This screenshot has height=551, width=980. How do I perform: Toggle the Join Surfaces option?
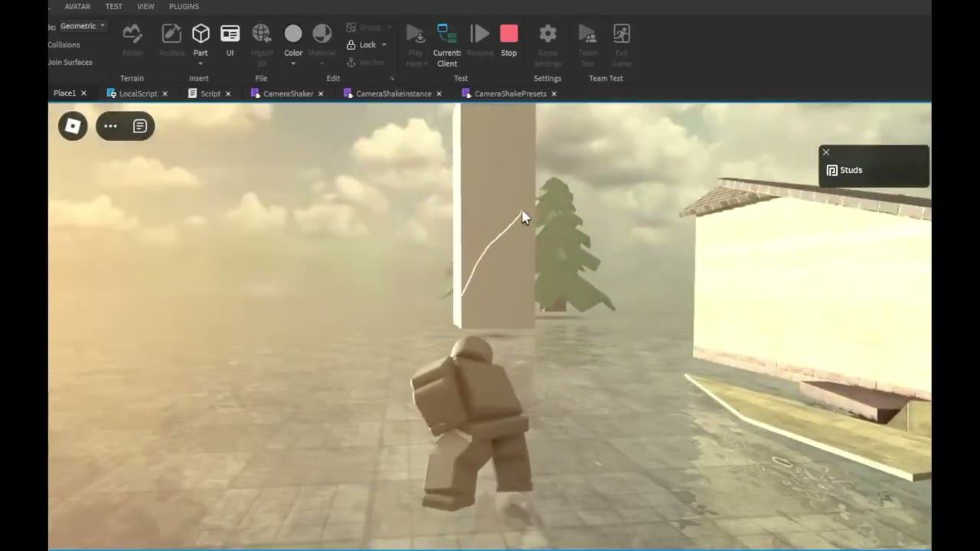(70, 62)
